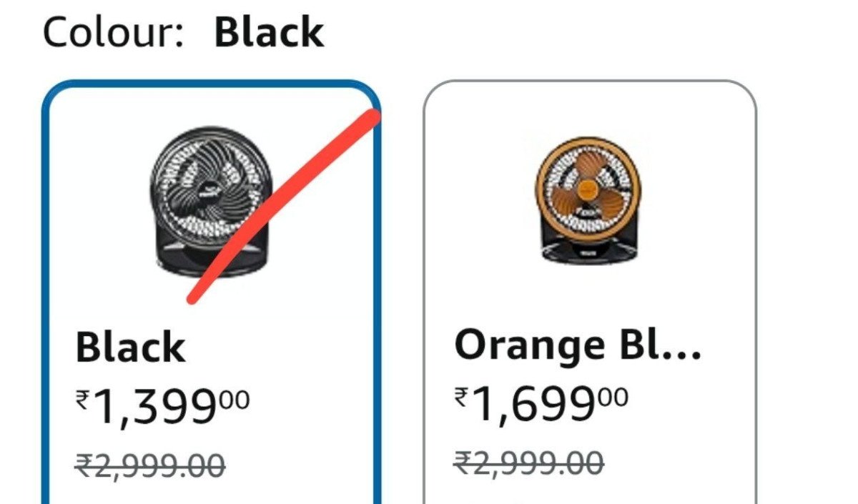Click struck-through ₹2,999.00 under the Orange variant
Image resolution: width=858 pixels, height=504 pixels.
528,463
